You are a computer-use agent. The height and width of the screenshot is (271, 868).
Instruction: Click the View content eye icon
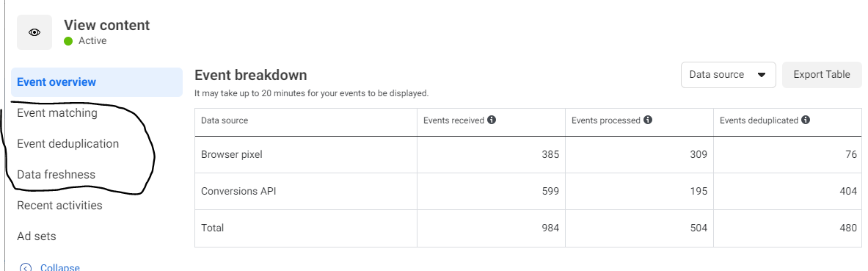34,33
